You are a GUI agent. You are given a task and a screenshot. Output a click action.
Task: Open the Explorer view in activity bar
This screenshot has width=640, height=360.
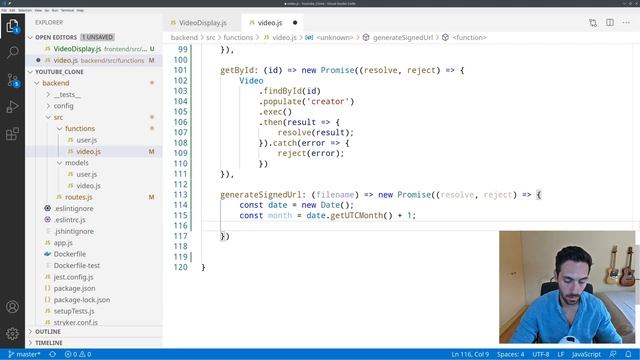coord(12,26)
